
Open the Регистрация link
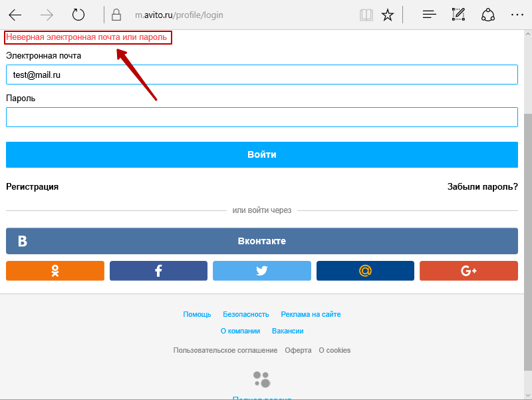click(32, 187)
